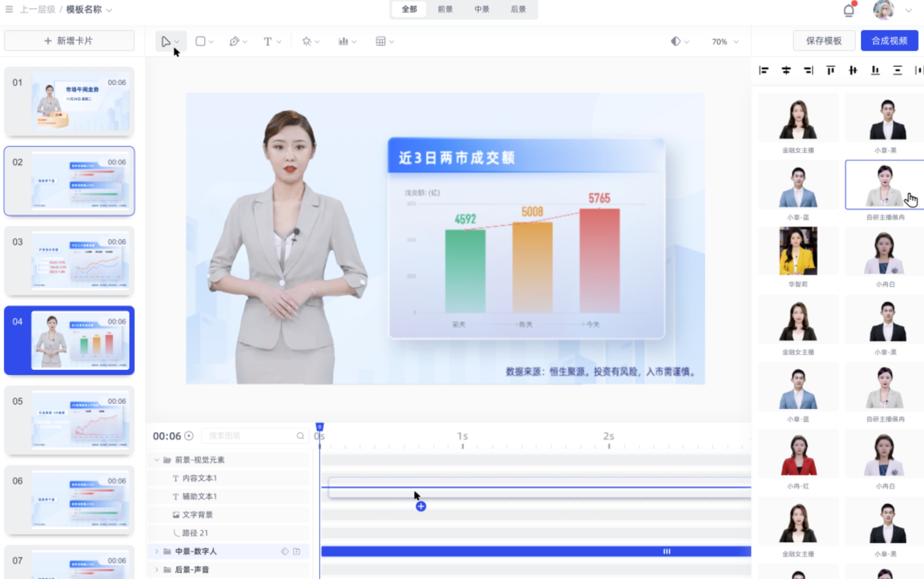The height and width of the screenshot is (579, 924).
Task: Click the 合成视频 button
Action: pos(889,41)
